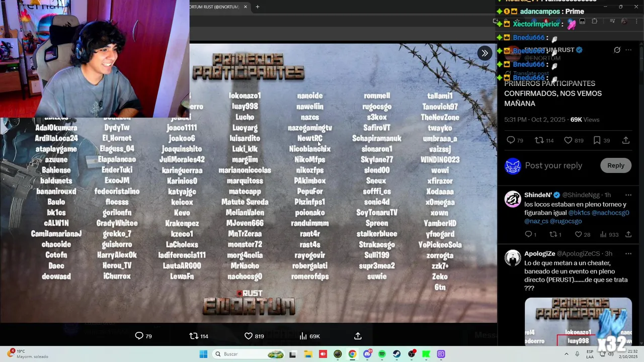The image size is (644, 362).
Task: Open Spotify from taskbar
Action: [x=382, y=354]
